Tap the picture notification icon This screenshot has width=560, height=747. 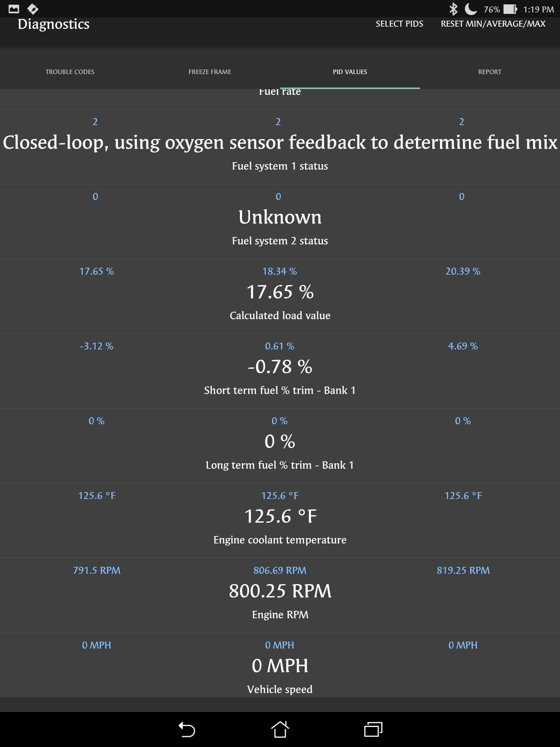[14, 9]
